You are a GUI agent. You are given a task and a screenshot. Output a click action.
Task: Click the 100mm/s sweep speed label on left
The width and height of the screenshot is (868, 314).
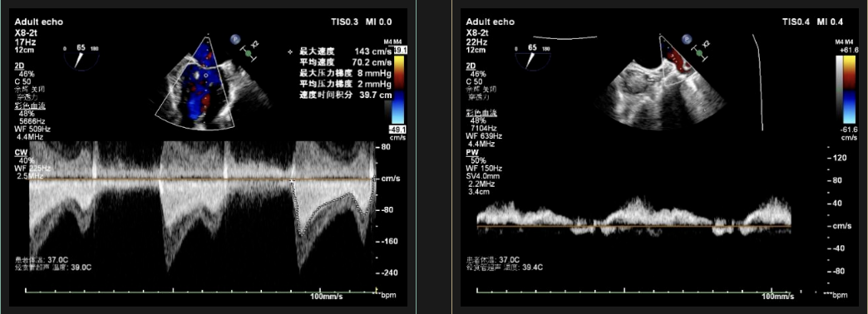[x=326, y=297]
